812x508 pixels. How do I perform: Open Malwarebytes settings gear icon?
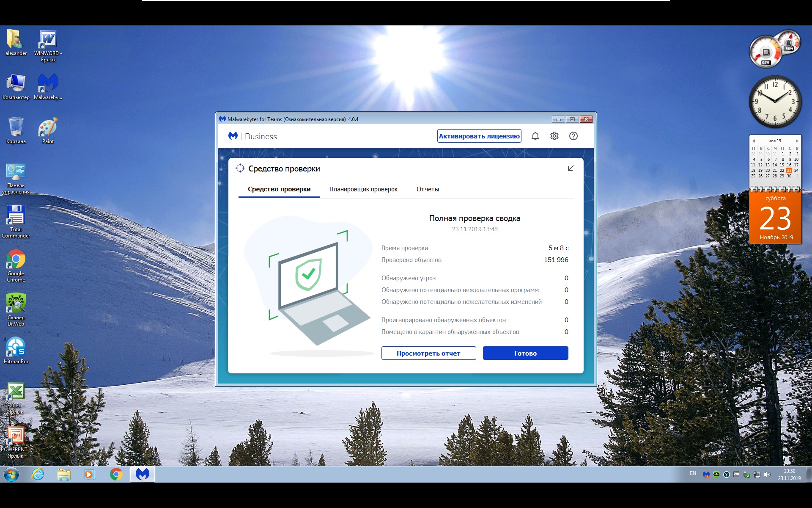point(554,136)
